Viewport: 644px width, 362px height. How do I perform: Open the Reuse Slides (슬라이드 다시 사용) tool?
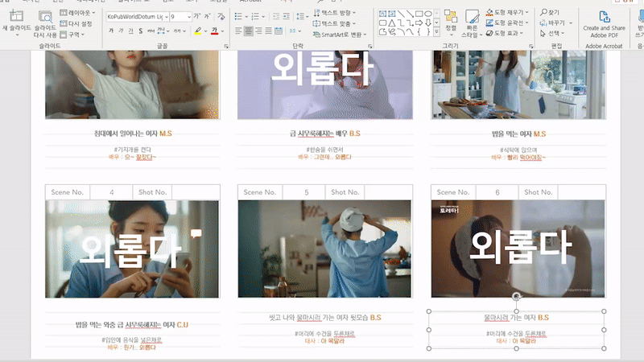click(45, 24)
